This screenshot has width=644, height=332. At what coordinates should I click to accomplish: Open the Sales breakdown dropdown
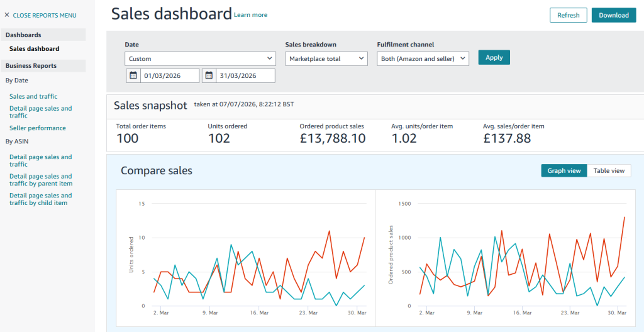[326, 58]
